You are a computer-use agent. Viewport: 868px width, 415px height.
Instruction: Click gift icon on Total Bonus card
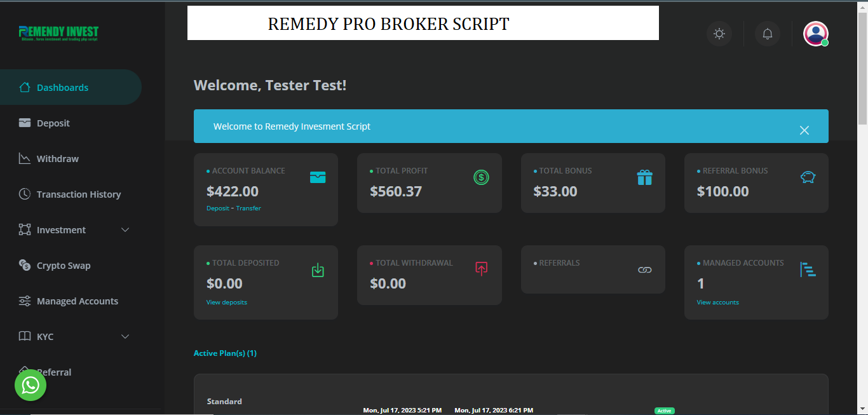pyautogui.click(x=644, y=177)
